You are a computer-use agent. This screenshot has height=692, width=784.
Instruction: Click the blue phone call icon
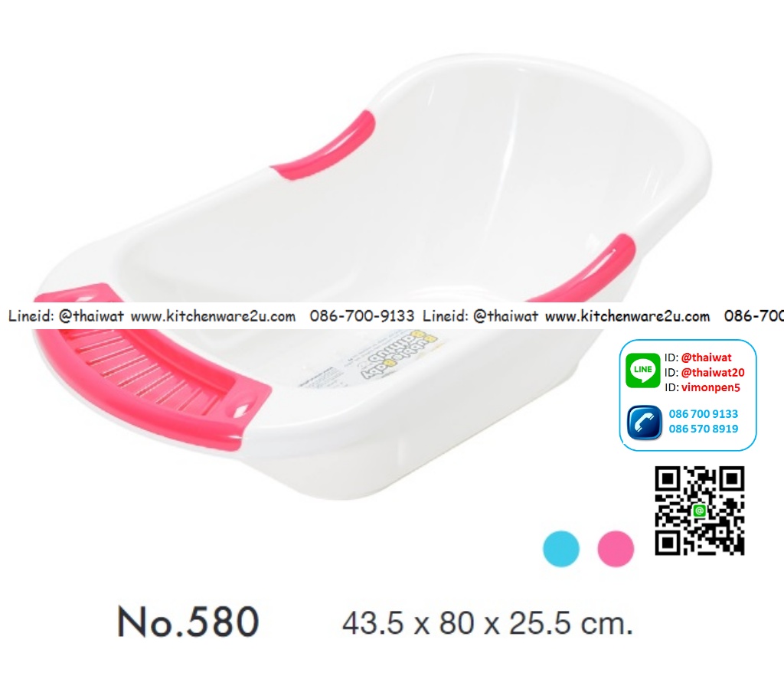click(x=645, y=423)
